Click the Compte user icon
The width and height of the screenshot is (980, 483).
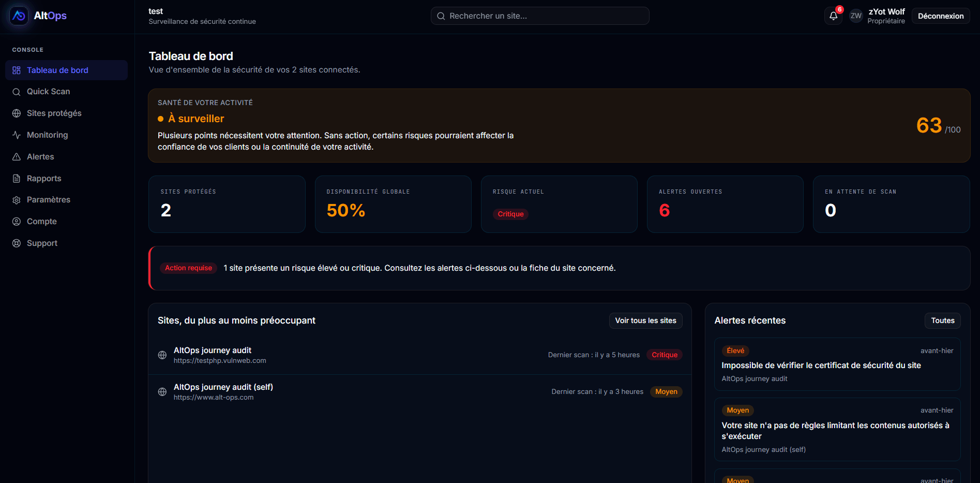coord(17,222)
